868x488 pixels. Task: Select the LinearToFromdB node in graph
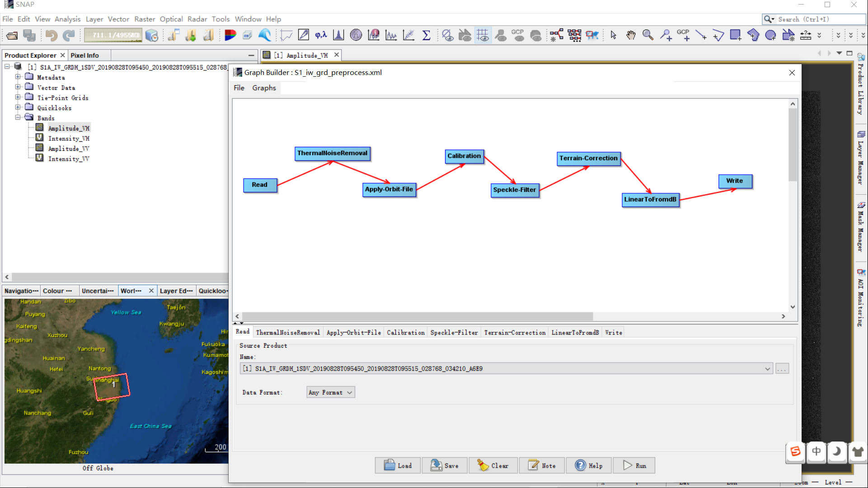650,199
